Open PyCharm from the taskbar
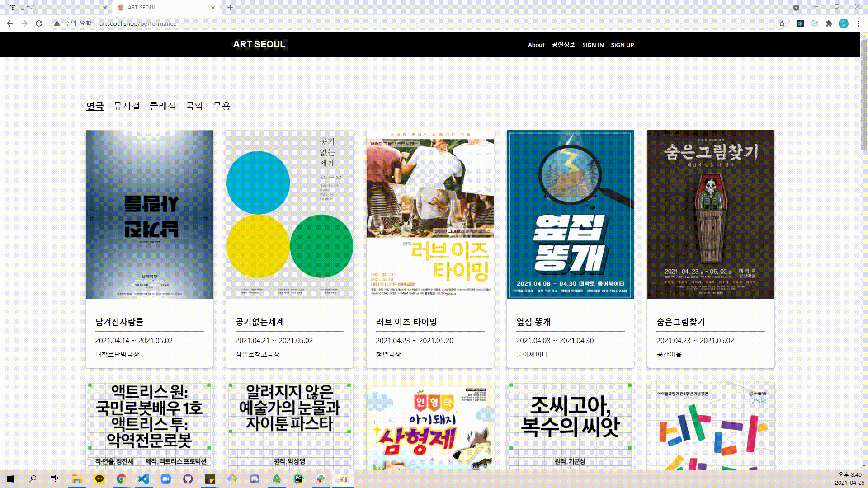Image resolution: width=868 pixels, height=488 pixels. 298,479
